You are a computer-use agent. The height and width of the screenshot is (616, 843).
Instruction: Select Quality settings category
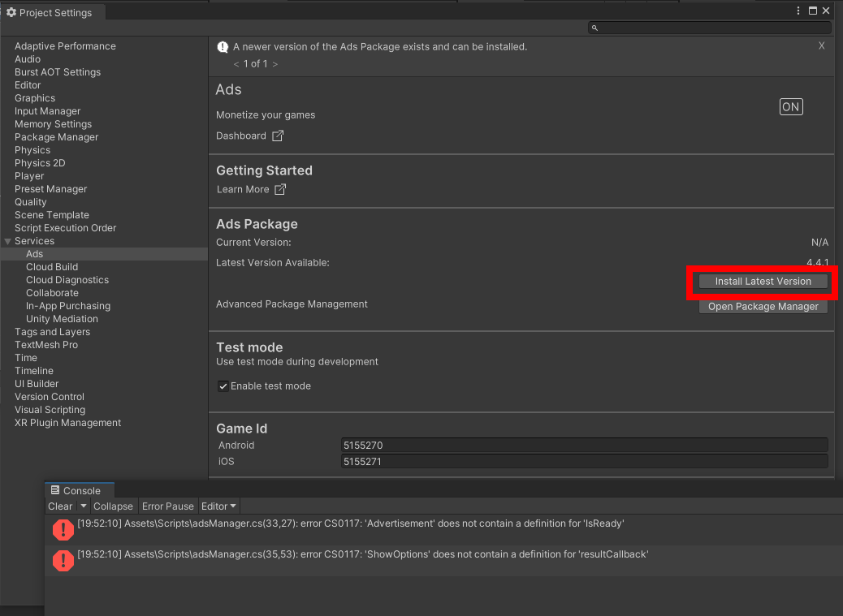pyautogui.click(x=31, y=202)
